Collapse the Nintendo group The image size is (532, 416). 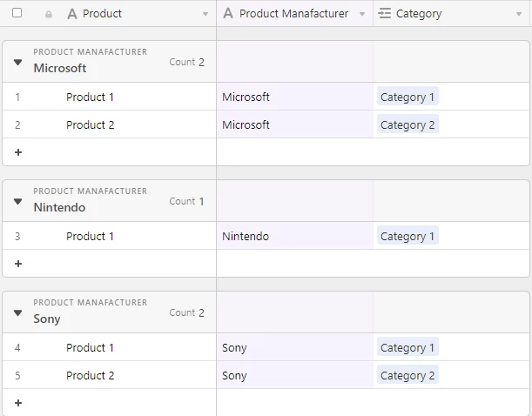[17, 201]
